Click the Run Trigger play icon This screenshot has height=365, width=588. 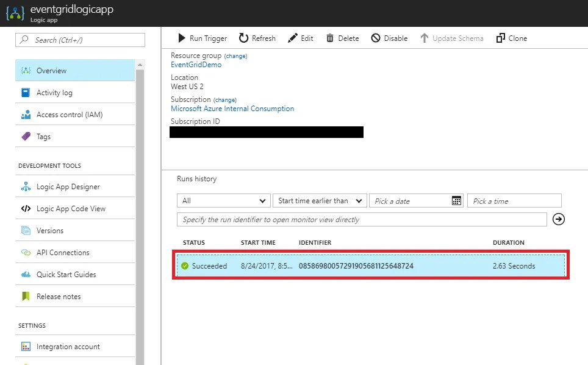[182, 38]
